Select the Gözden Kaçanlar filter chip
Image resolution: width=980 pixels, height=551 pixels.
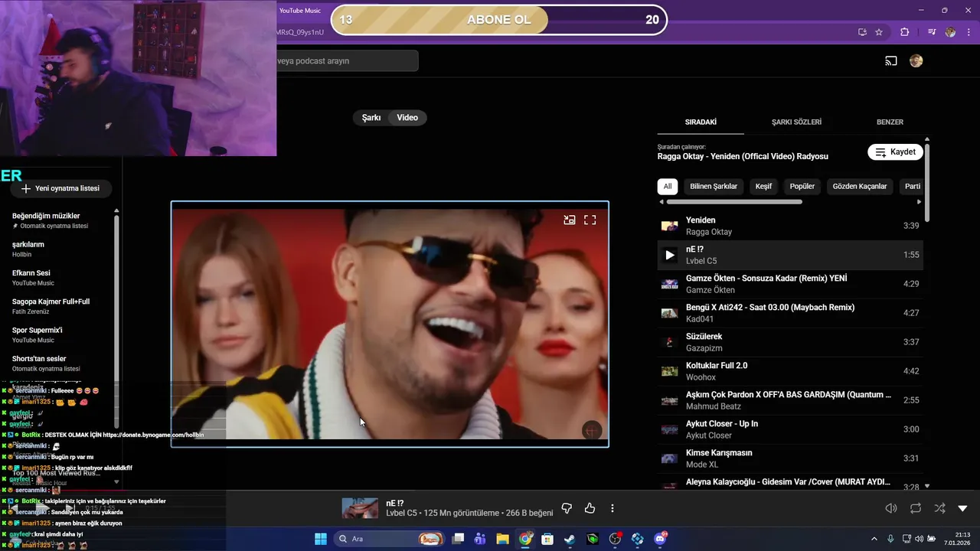point(860,186)
